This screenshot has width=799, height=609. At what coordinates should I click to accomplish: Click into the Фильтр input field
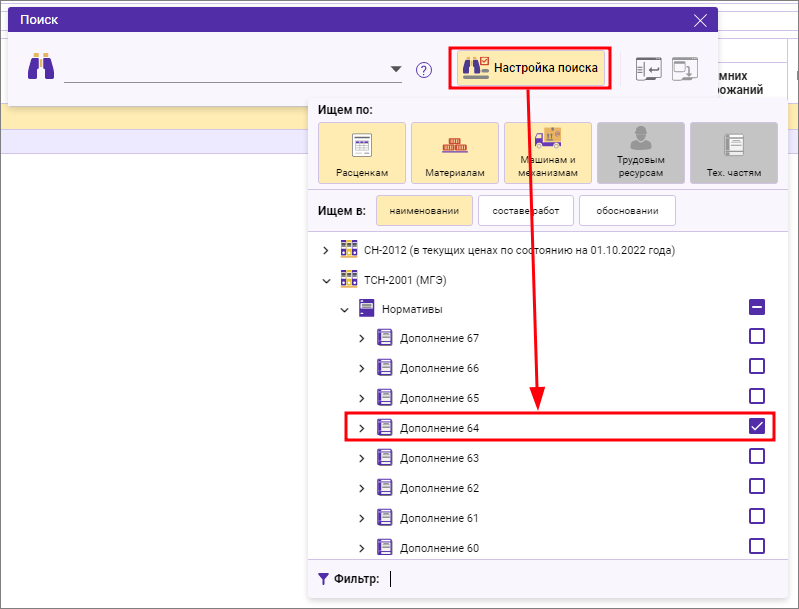(580, 578)
